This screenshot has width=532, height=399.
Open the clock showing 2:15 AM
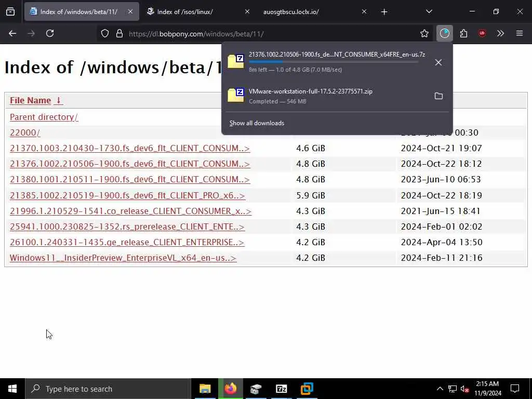[x=487, y=389]
